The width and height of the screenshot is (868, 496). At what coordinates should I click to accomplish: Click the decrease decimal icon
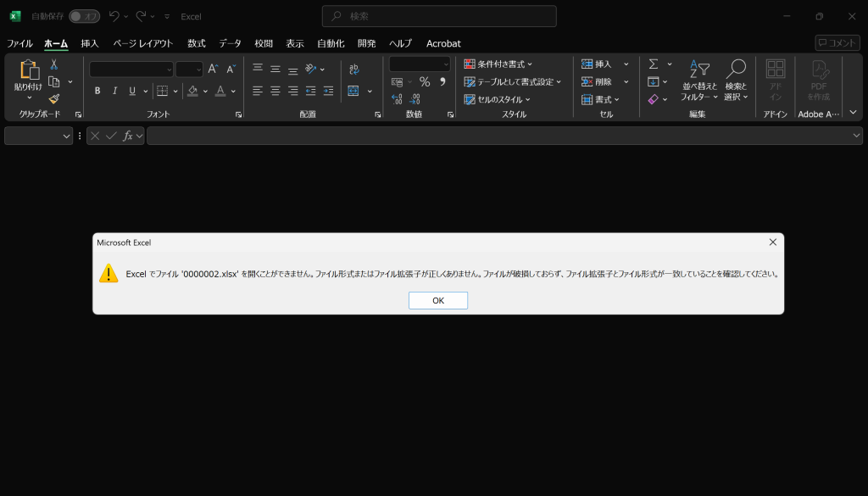(x=415, y=99)
